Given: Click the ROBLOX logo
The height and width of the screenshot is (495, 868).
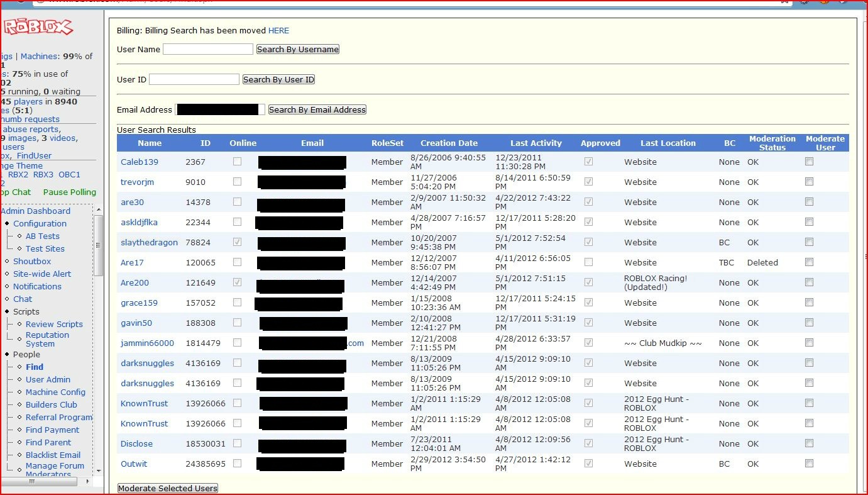Looking at the screenshot, I should pyautogui.click(x=38, y=27).
